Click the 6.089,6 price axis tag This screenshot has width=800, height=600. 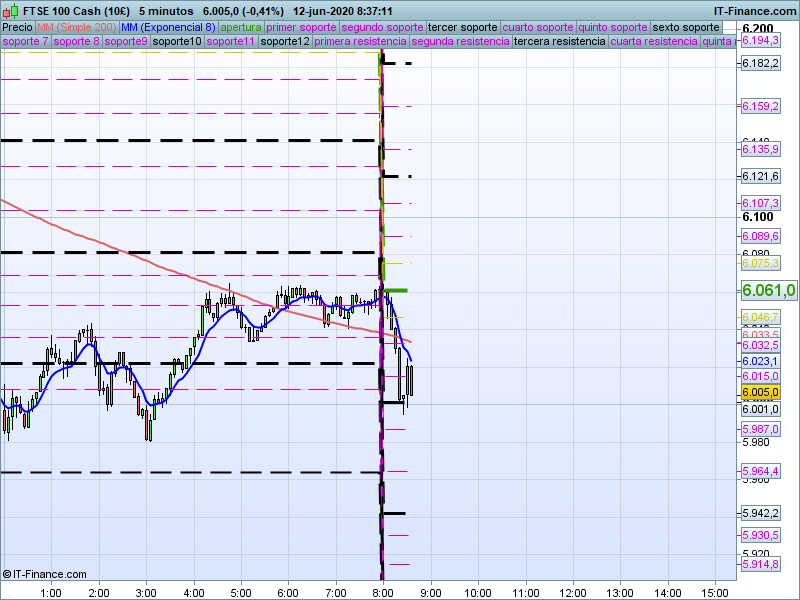(760, 236)
